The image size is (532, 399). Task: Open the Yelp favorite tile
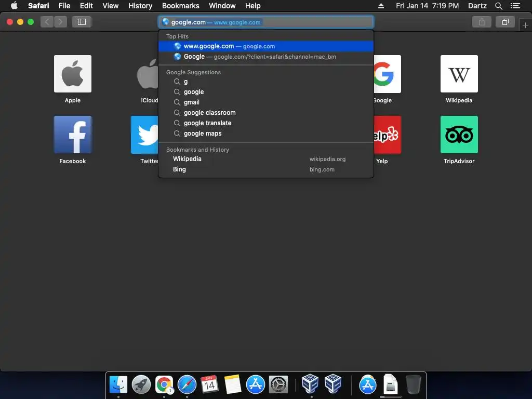coord(387,135)
